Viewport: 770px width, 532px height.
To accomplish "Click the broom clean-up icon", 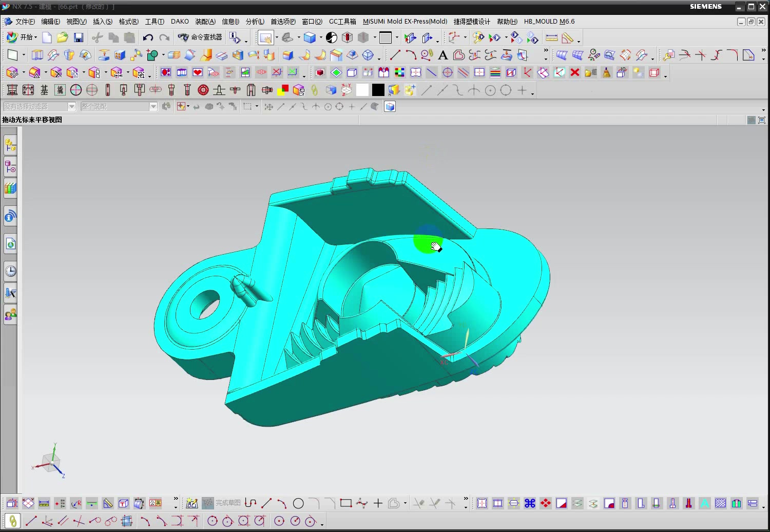I will point(607,72).
